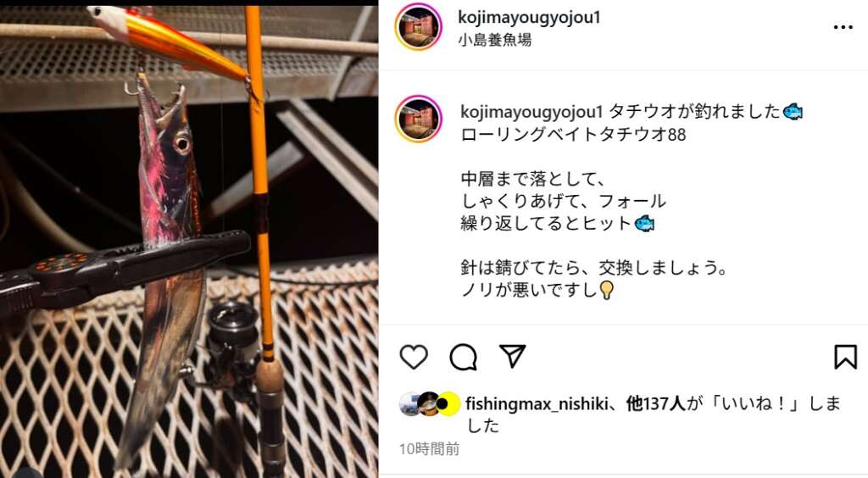Open the 小島養魚場 location link
Image resolution: width=868 pixels, height=478 pixels.
(x=495, y=40)
